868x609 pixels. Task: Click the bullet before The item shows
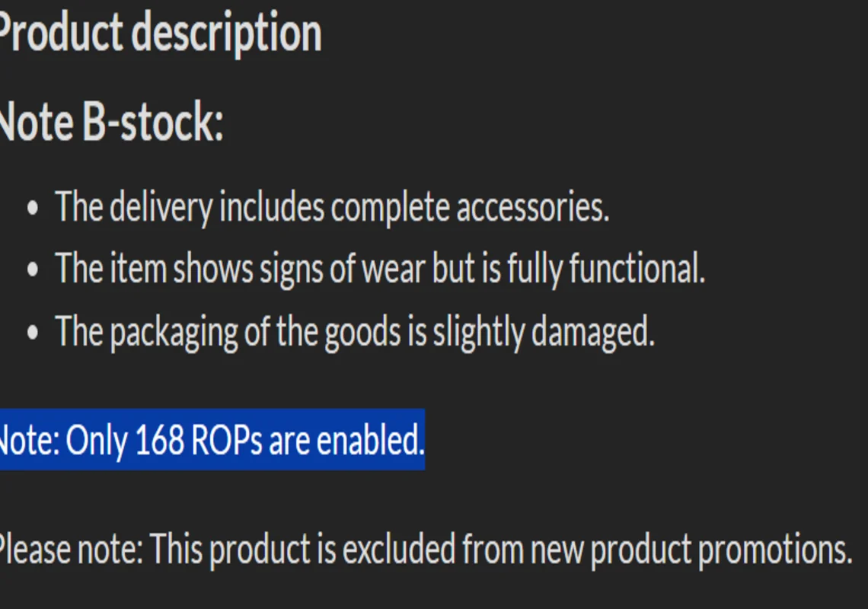33,270
